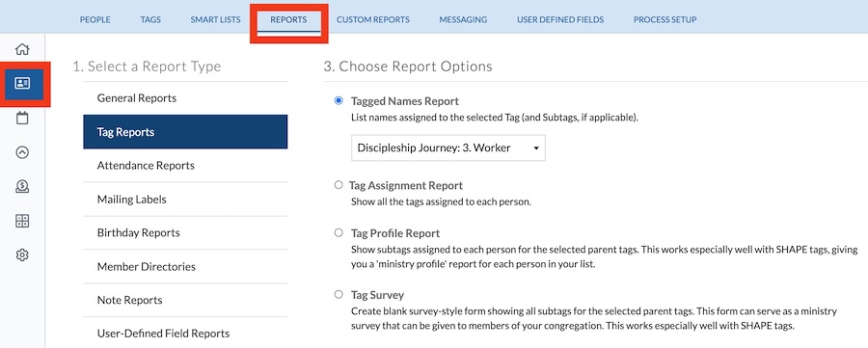Switch to the Smart Lists tab

215,19
